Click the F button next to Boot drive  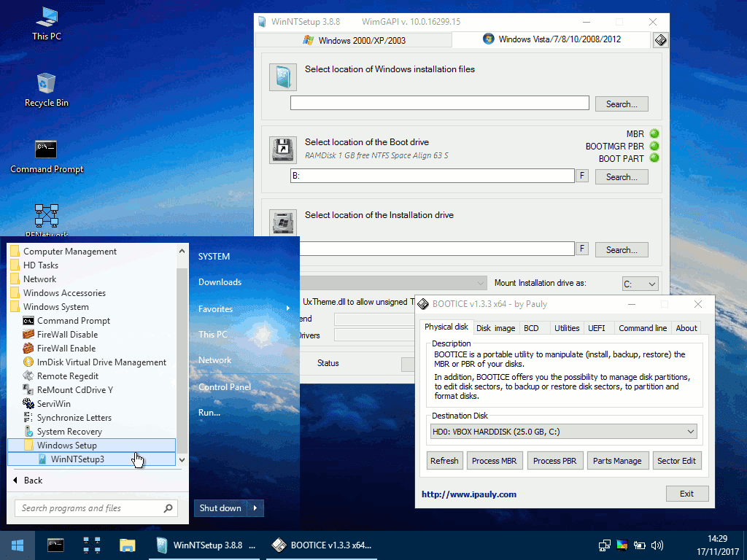[581, 176]
